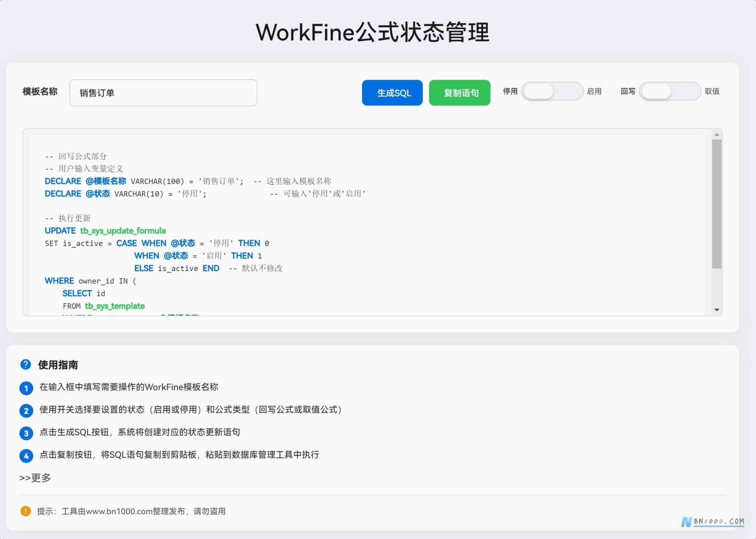
Task: Toggle the 回写/取值 switch
Action: pos(670,91)
